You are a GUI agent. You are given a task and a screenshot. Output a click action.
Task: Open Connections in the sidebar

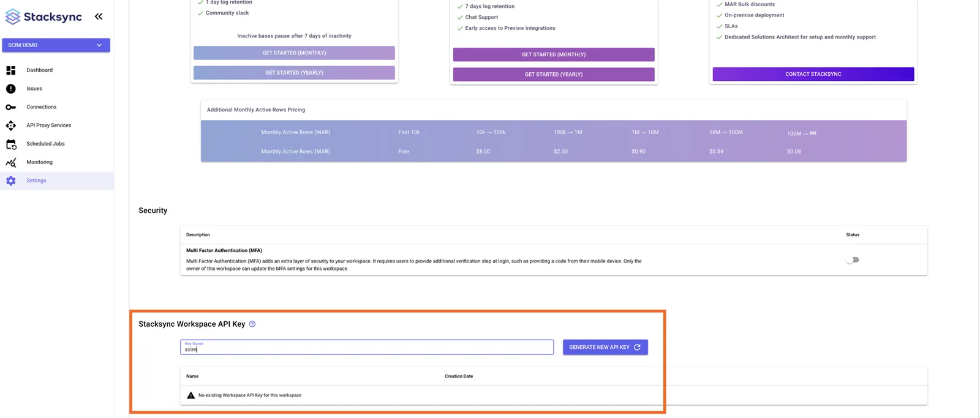coord(41,107)
